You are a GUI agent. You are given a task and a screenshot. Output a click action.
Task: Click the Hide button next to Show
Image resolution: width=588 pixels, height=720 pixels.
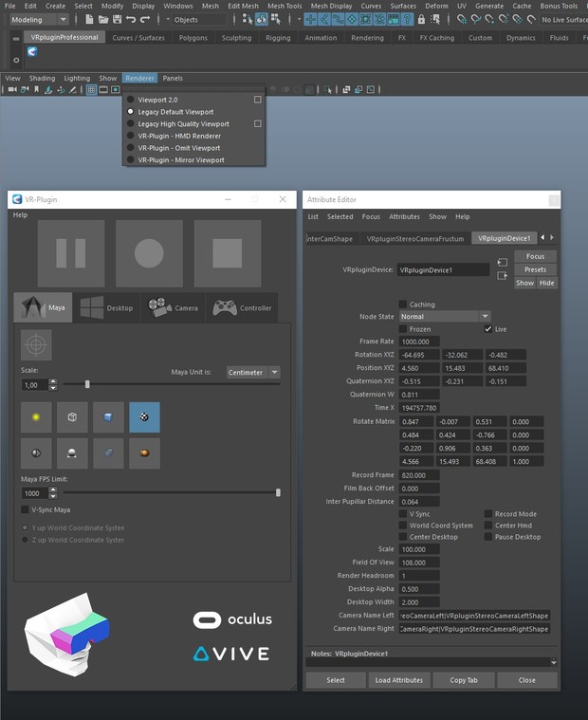[546, 283]
